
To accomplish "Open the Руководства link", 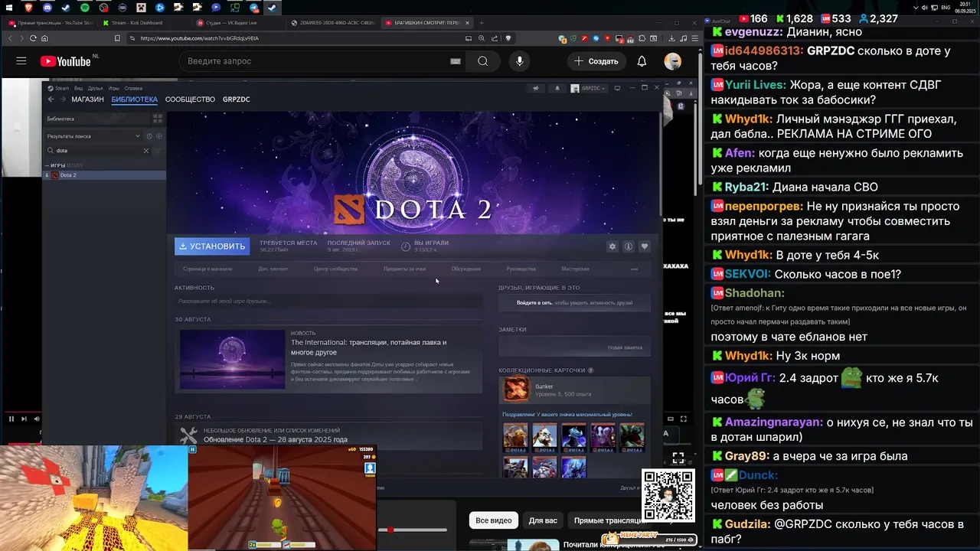I will coord(521,269).
